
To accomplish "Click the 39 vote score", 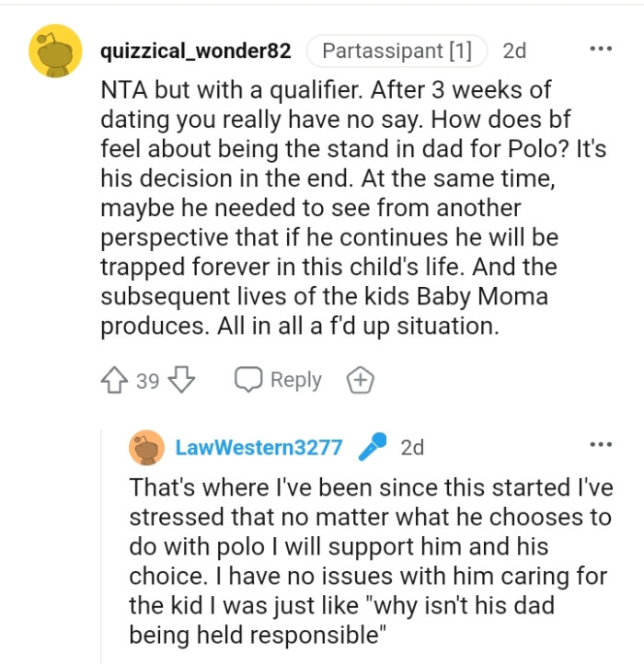I will coord(148,380).
